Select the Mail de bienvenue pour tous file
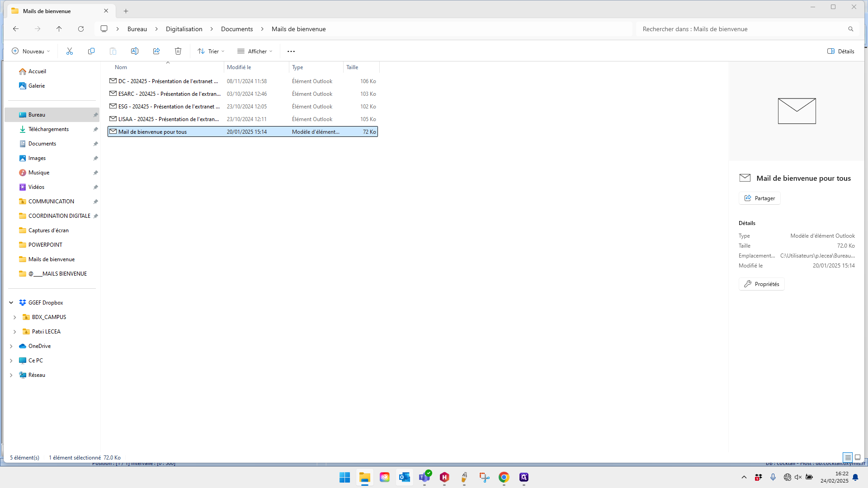Screen dimensions: 868x488 (243, 132)
